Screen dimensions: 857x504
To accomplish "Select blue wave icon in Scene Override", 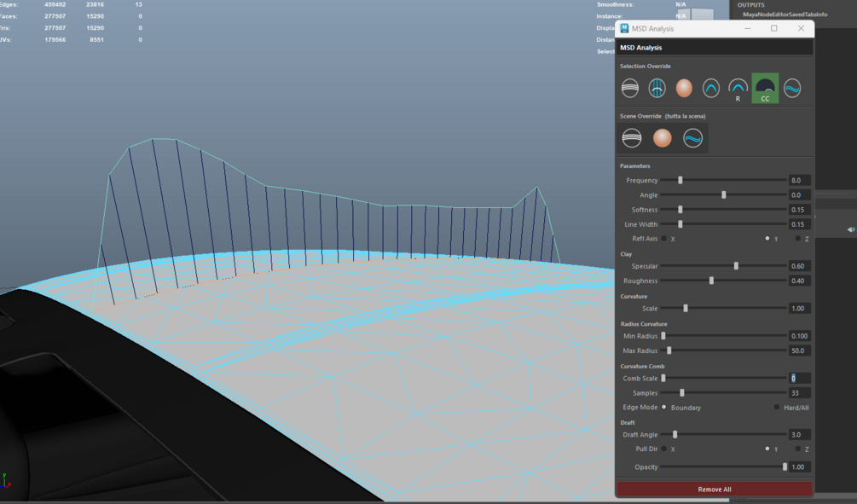I will tap(693, 138).
